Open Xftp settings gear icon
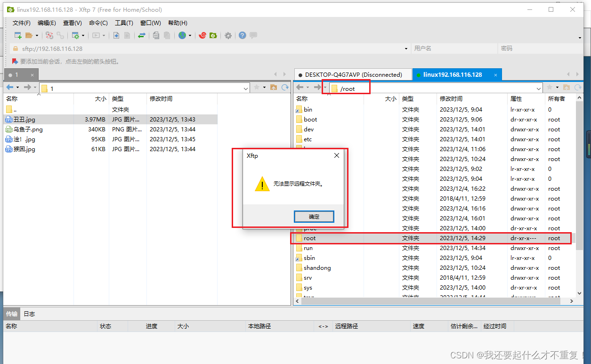The height and width of the screenshot is (364, 591). [228, 35]
